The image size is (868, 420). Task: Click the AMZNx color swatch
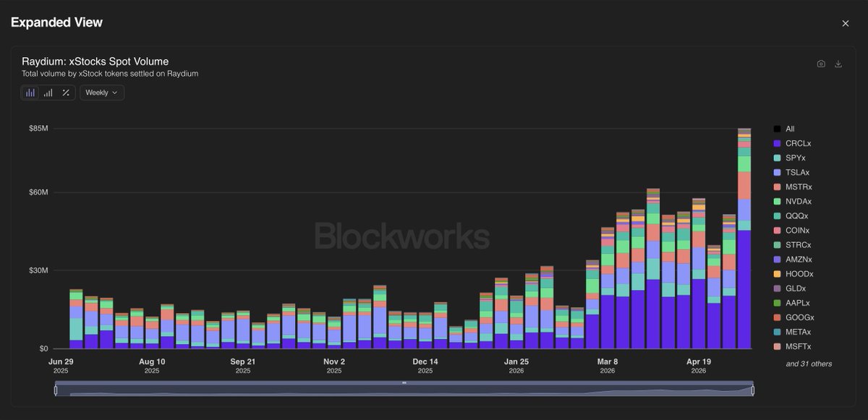click(x=777, y=260)
